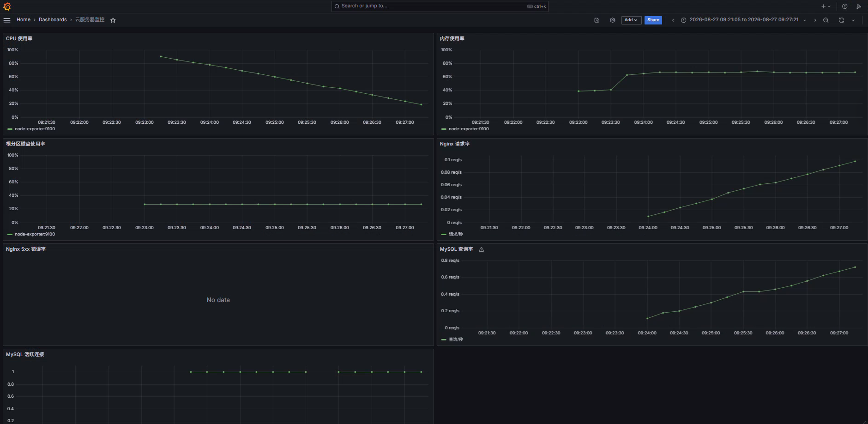Viewport: 868px width, 424px height.
Task: Click the last Nginx 请求率 data point
Action: [x=855, y=161]
